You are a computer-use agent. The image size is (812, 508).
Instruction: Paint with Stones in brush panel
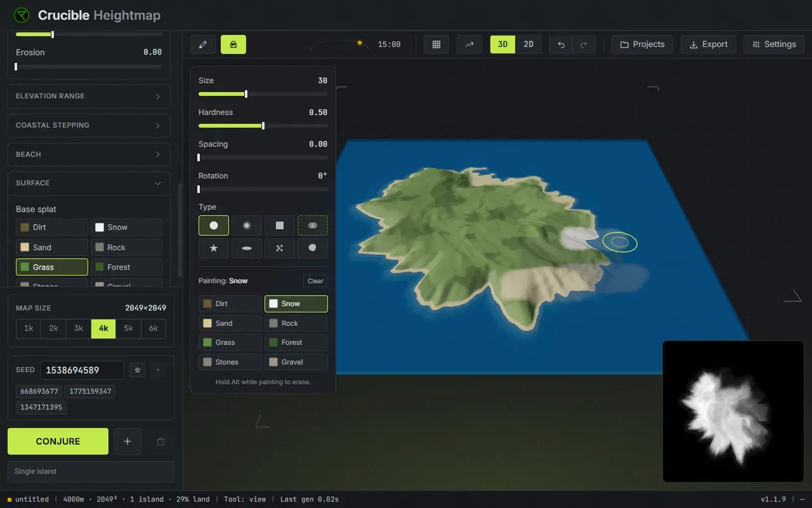click(230, 362)
